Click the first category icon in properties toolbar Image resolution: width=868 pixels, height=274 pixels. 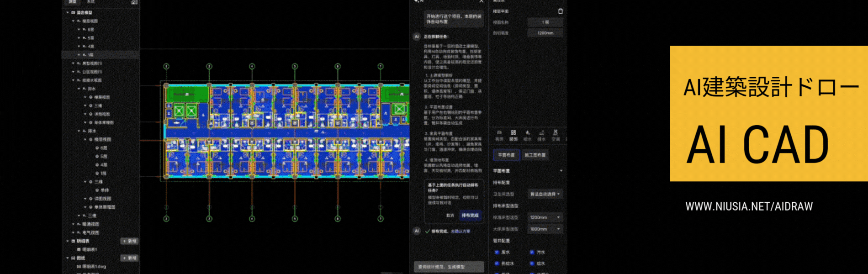(499, 135)
